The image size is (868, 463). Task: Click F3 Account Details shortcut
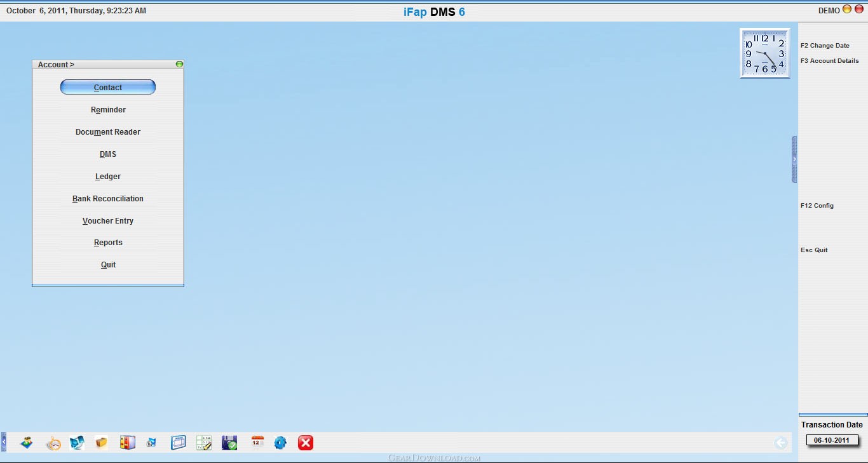pyautogui.click(x=829, y=61)
